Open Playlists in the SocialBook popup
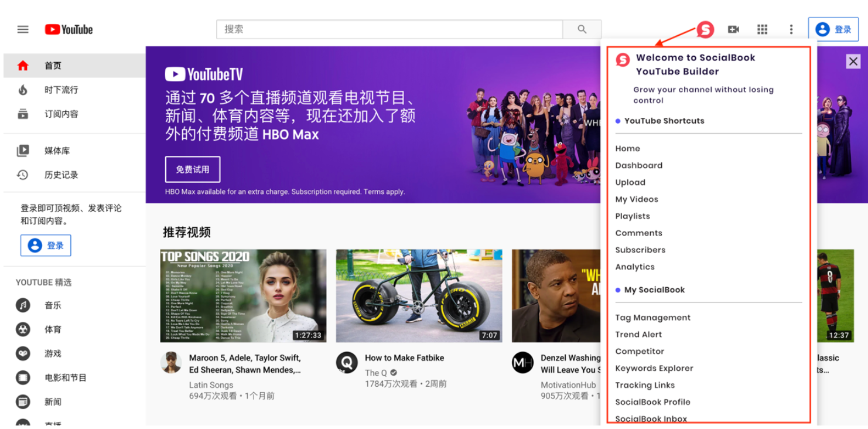 [633, 216]
